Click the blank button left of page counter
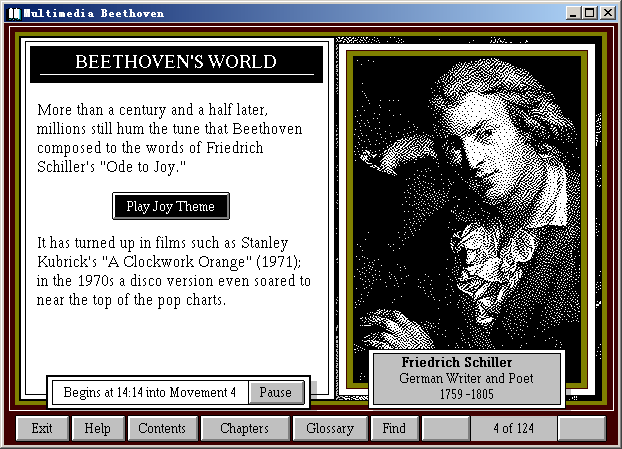 pyautogui.click(x=446, y=428)
